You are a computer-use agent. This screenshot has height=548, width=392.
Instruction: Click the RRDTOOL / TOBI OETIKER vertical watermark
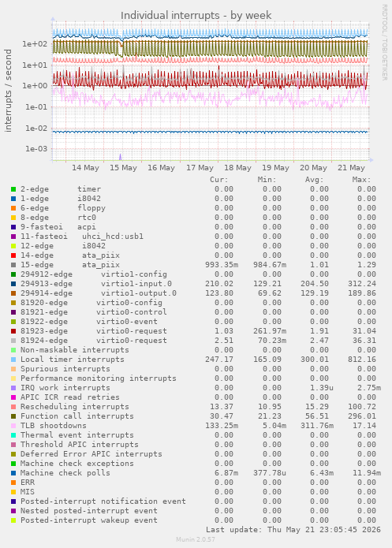tap(384, 43)
